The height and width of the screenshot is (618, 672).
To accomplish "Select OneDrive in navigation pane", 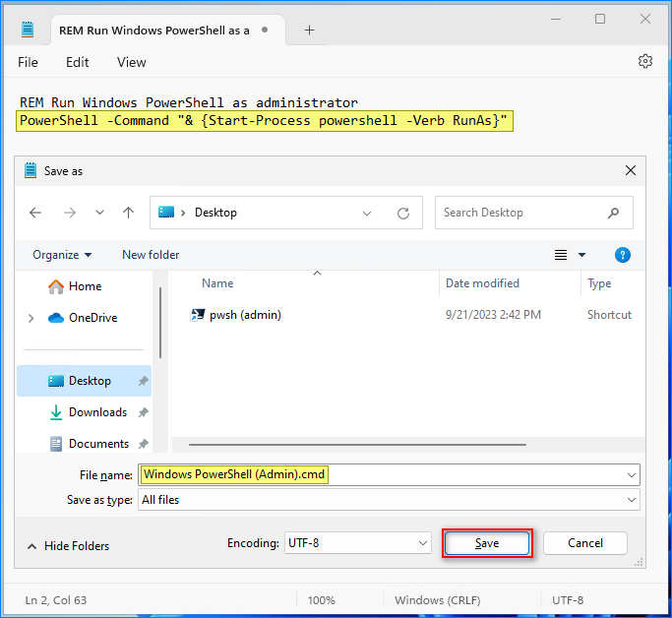I will 83,318.
